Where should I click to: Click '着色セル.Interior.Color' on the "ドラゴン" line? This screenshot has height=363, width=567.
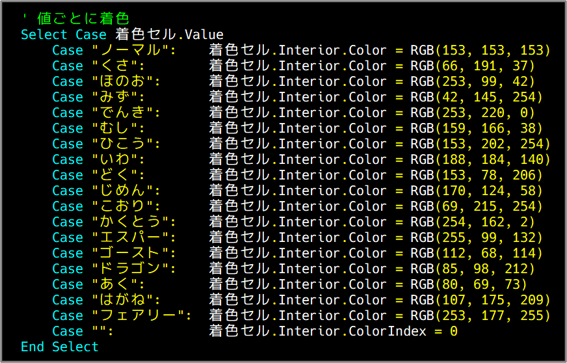click(x=298, y=269)
